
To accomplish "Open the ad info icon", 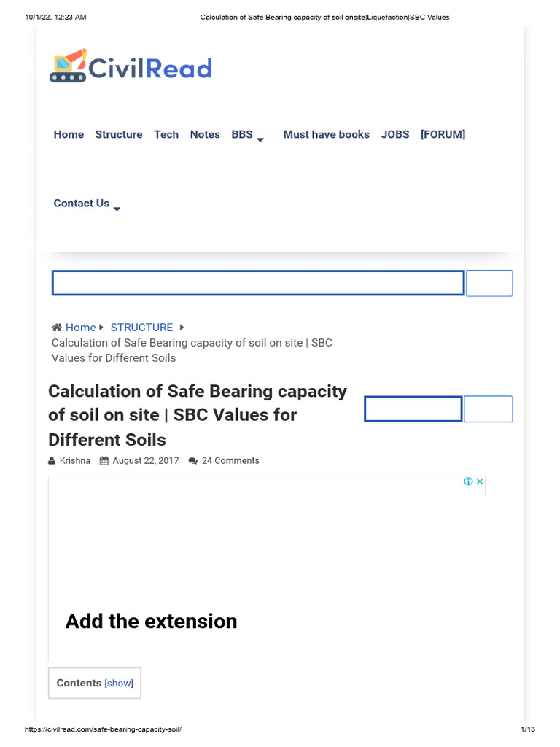I will click(x=469, y=481).
